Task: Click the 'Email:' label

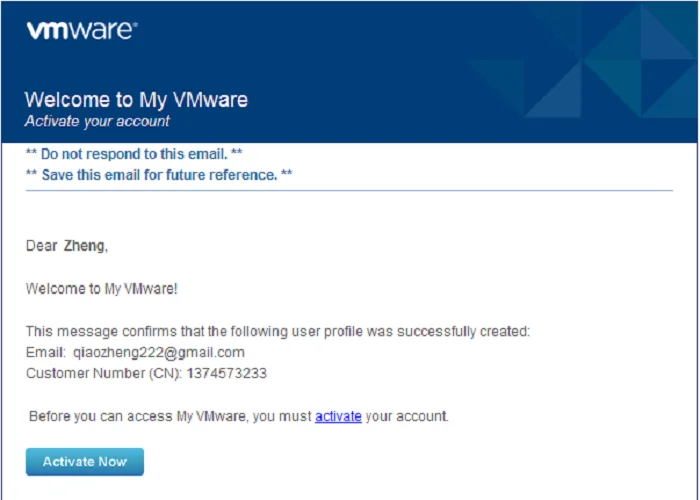Action: coord(46,352)
